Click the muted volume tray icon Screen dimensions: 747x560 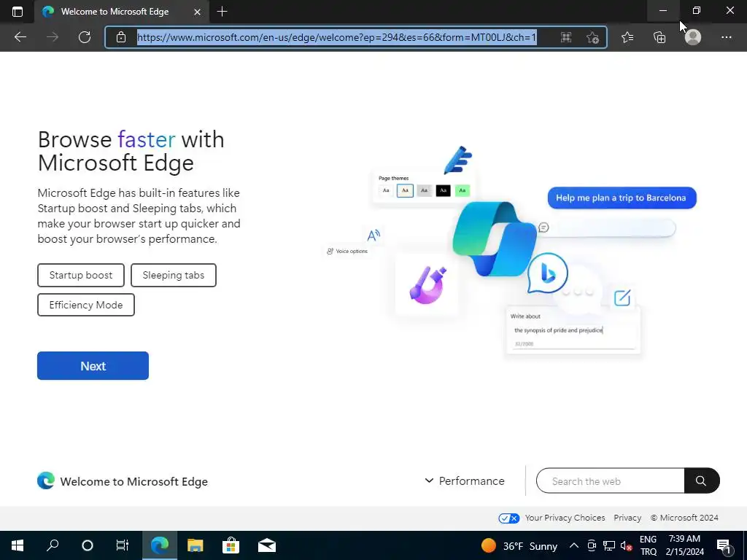pyautogui.click(x=627, y=545)
